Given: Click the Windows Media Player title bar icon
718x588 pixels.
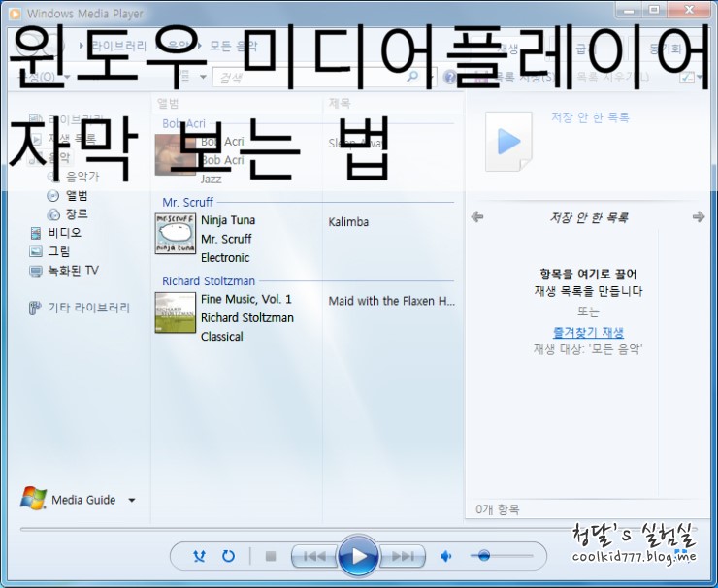Looking at the screenshot, I should point(16,14).
